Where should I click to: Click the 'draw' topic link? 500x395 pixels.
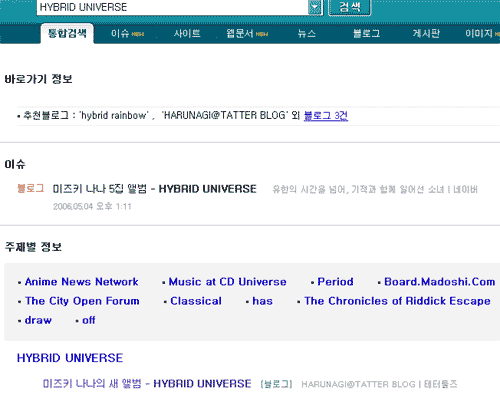pyautogui.click(x=38, y=320)
